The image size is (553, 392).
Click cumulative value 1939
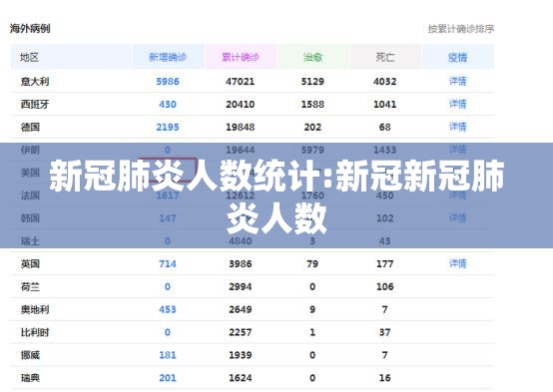coord(241,355)
